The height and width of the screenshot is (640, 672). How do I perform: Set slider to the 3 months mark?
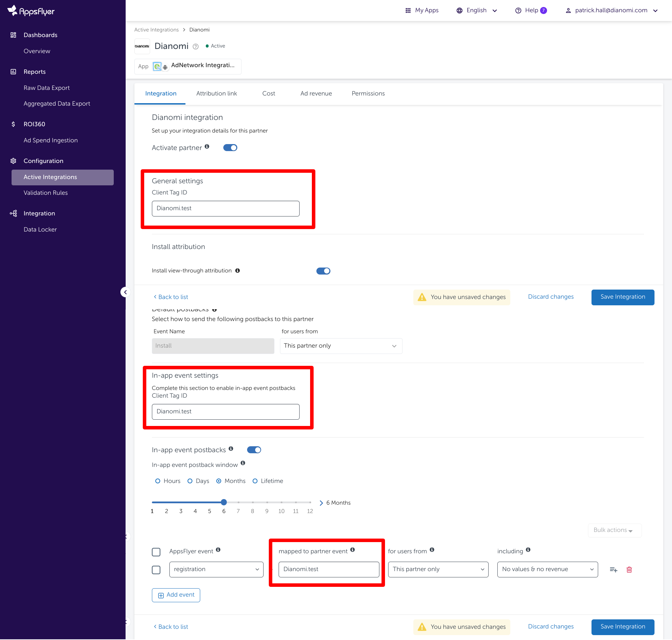point(181,503)
